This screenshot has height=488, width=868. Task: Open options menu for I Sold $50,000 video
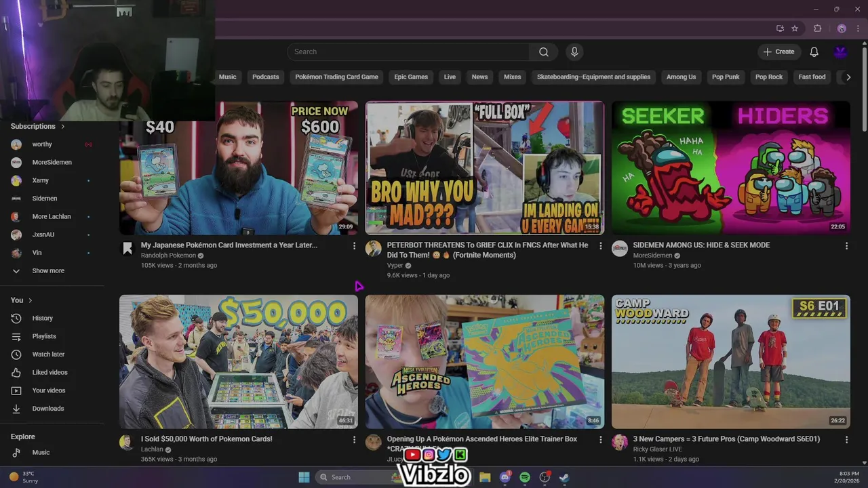(354, 440)
